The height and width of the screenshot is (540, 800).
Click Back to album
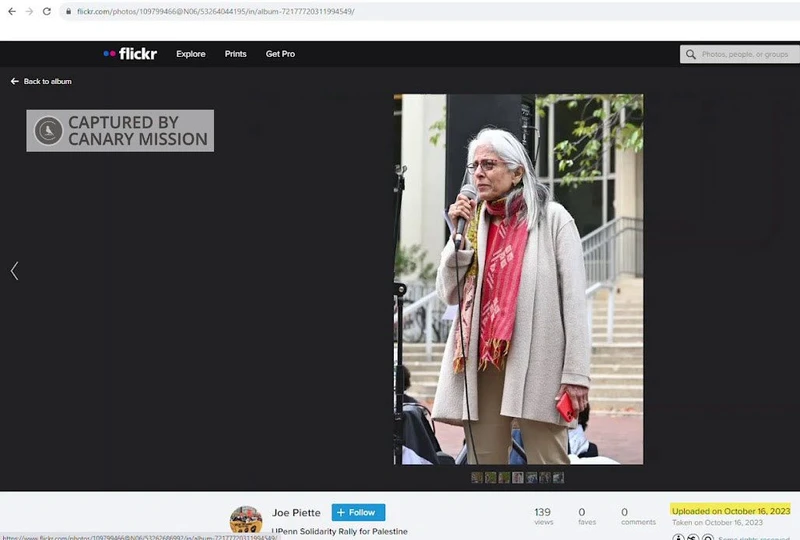(41, 81)
